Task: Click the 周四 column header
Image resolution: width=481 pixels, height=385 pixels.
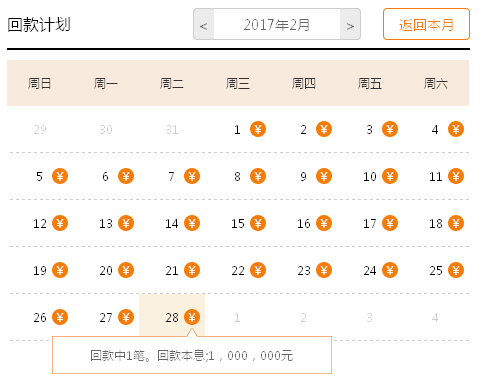Action: (x=304, y=83)
